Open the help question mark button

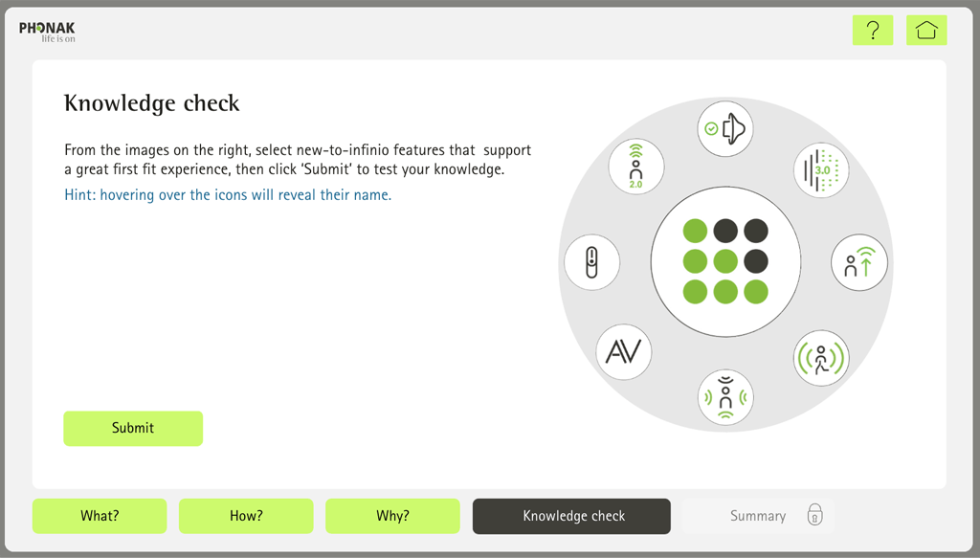[873, 30]
